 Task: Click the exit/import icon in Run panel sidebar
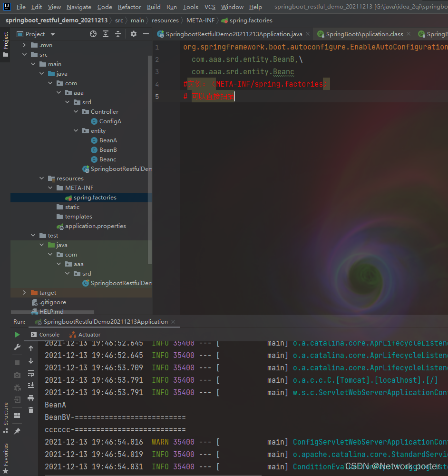click(x=17, y=400)
